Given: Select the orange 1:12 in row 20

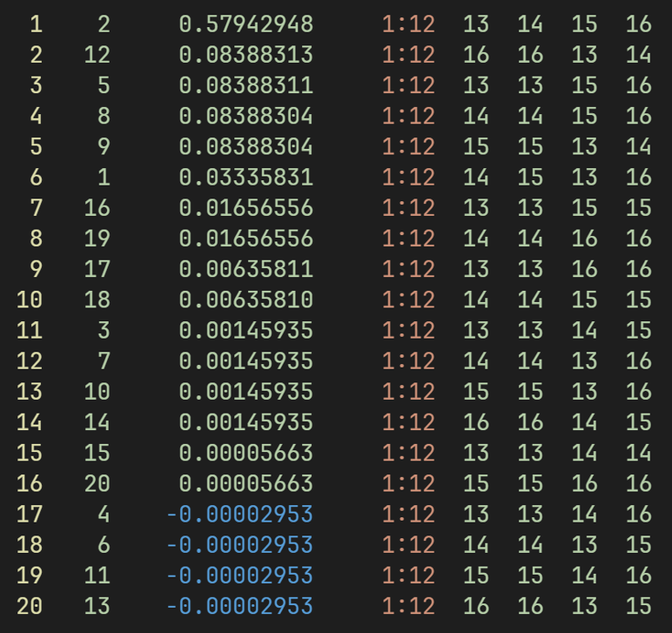Looking at the screenshot, I should pyautogui.click(x=408, y=605).
